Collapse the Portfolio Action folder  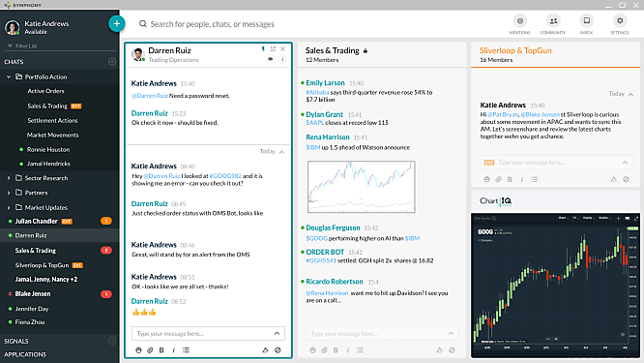tap(9, 76)
